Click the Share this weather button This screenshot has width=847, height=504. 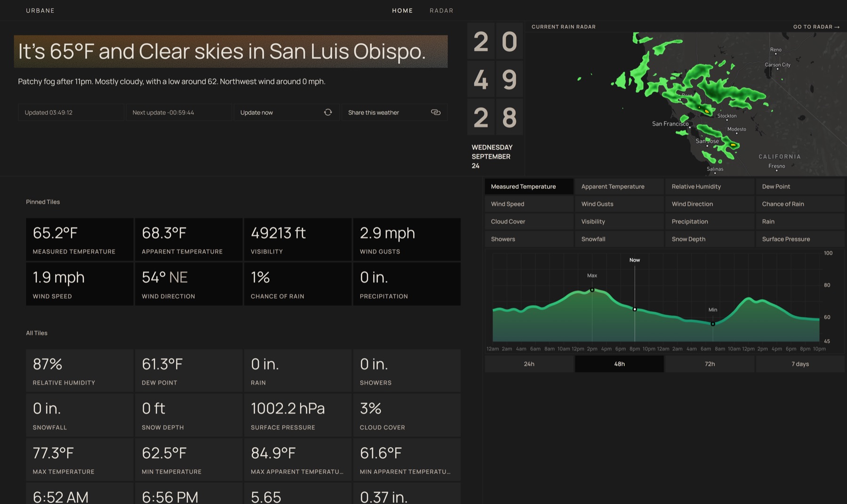[394, 112]
